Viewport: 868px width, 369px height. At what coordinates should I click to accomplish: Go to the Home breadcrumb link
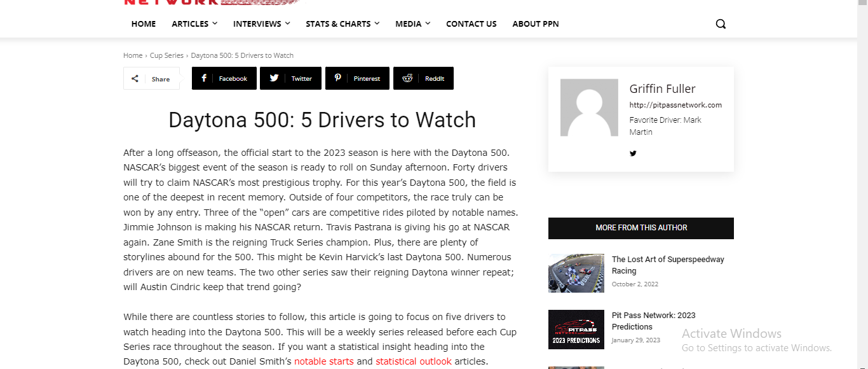point(133,55)
